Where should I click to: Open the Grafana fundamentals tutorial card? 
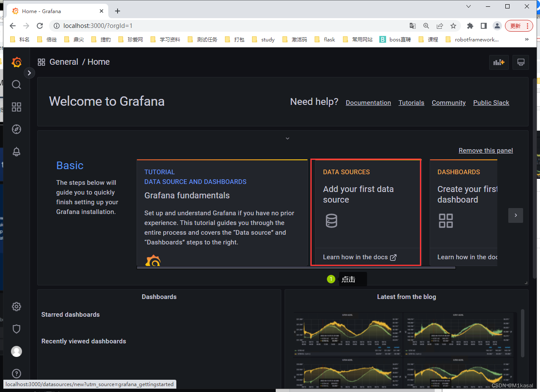coord(222,213)
